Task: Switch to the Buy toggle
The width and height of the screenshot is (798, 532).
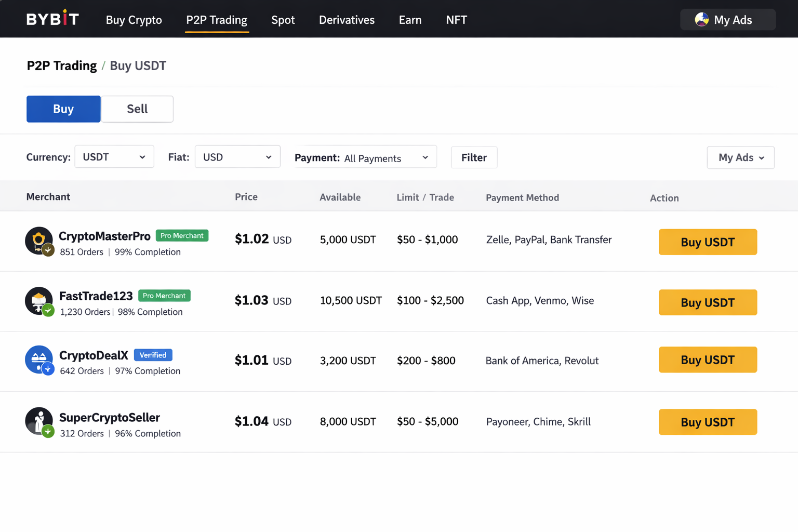Action: point(63,109)
